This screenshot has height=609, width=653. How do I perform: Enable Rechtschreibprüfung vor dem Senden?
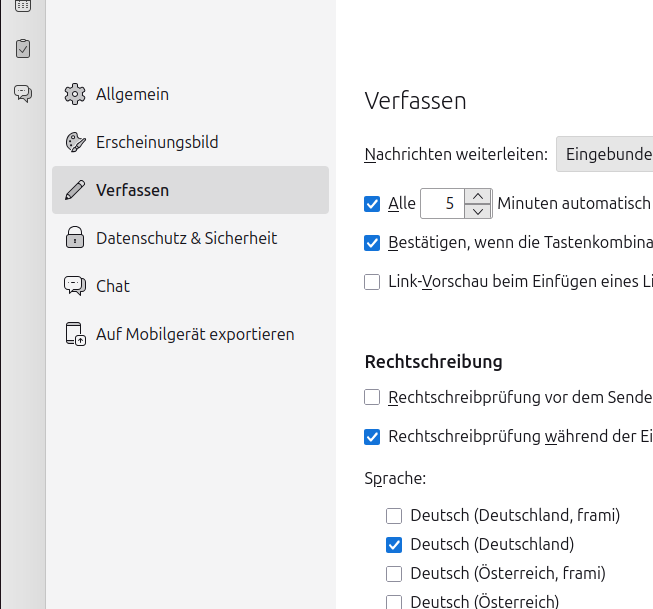[372, 397]
